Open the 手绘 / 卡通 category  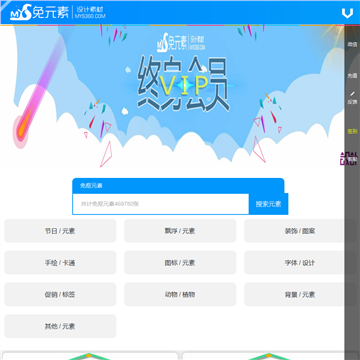click(60, 263)
